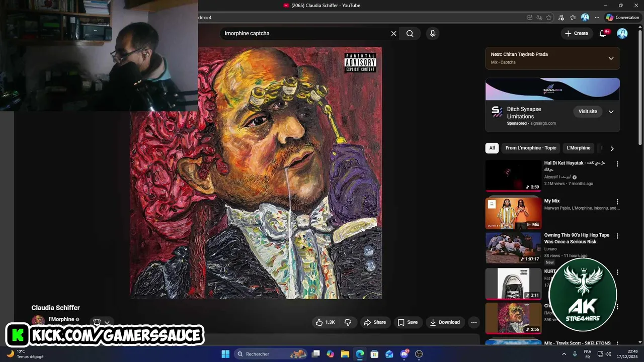
Task: Open Edge profile avatar in toolbar
Action: click(x=585, y=17)
